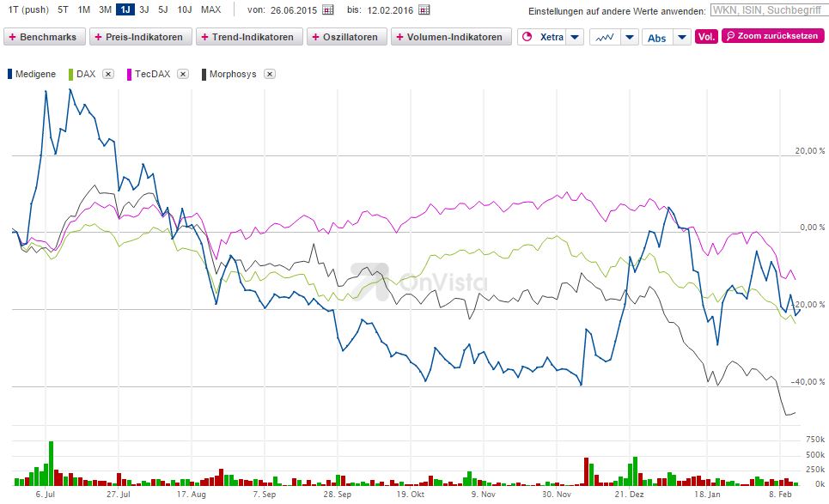Expand the chart type dropdown arrow
Viewport: 829px width, 504px height.
tap(629, 38)
